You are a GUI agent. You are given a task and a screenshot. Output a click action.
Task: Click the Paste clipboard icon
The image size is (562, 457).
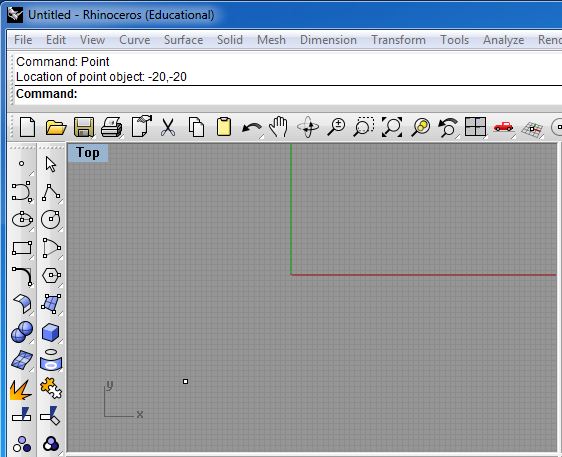point(224,127)
